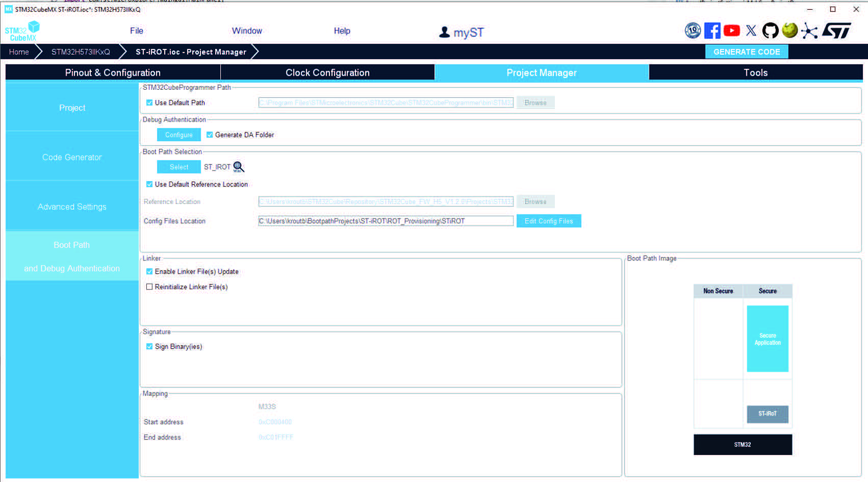
Task: Click the green globe icon in the header
Action: coord(790,31)
